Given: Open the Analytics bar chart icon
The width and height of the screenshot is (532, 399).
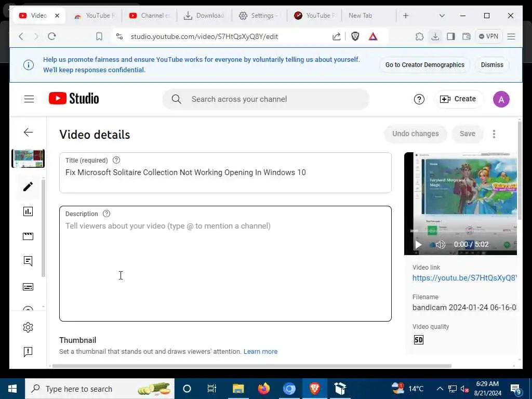Looking at the screenshot, I should 28,211.
